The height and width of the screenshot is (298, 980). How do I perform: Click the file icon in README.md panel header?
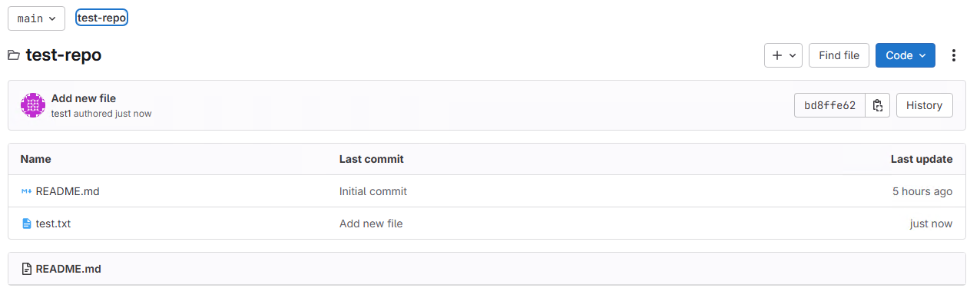[x=27, y=269]
